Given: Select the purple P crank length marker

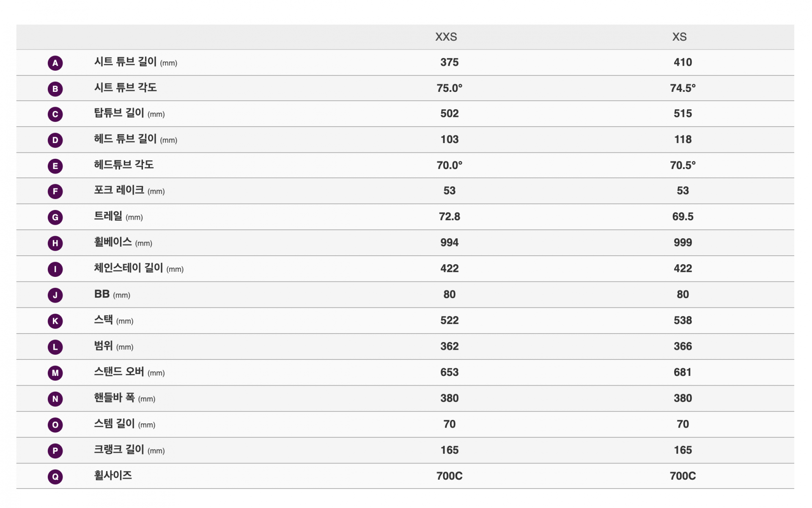Looking at the screenshot, I should pos(55,451).
